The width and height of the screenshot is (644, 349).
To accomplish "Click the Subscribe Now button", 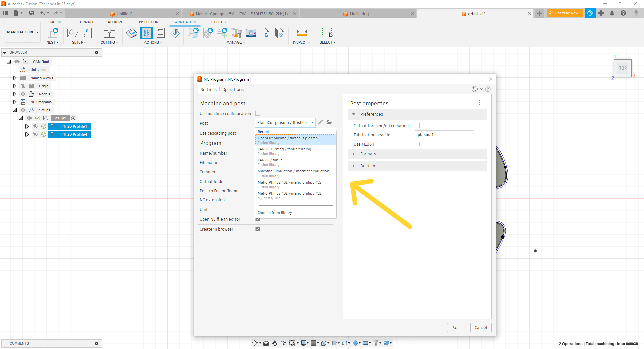I will coord(565,13).
